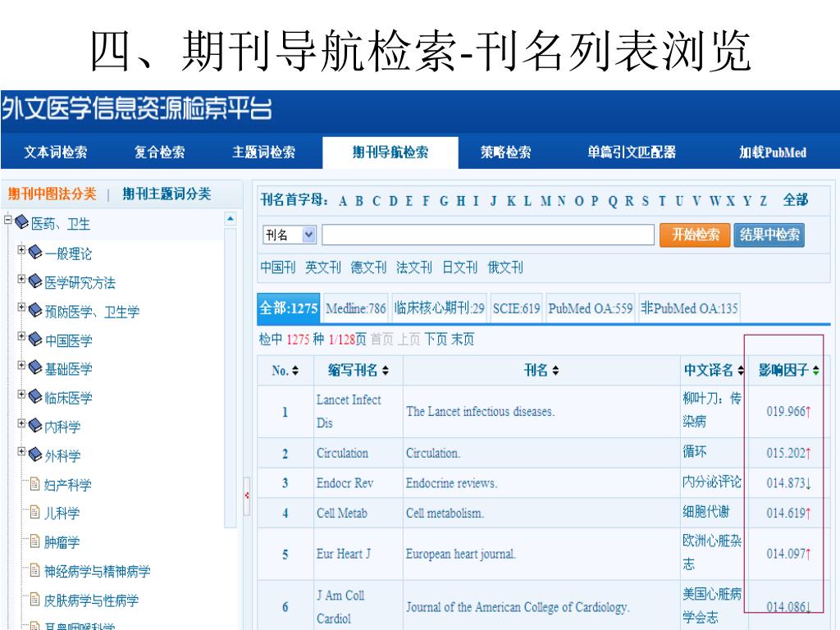The width and height of the screenshot is (840, 630).
Task: Show 全部 journal initials
Action: pyautogui.click(x=796, y=200)
